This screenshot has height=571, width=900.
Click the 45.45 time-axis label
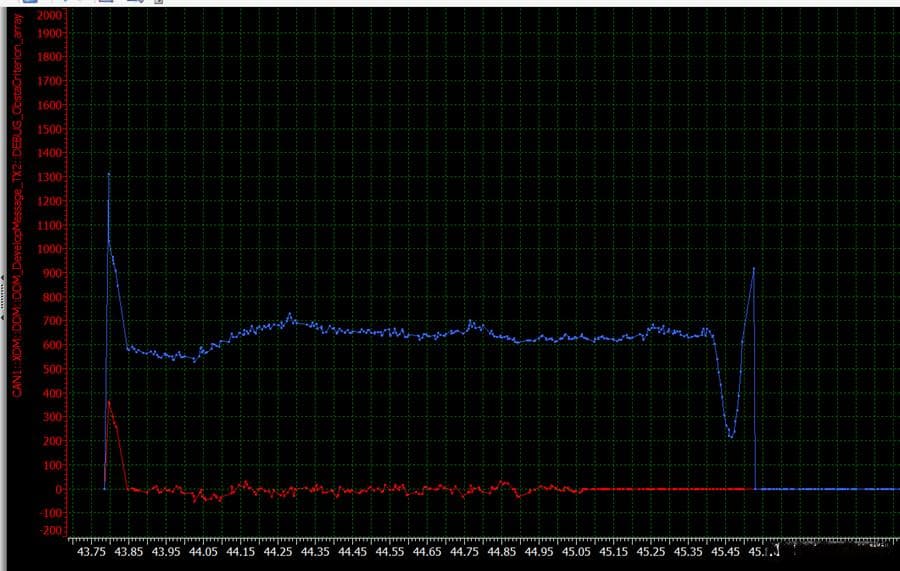(x=726, y=552)
